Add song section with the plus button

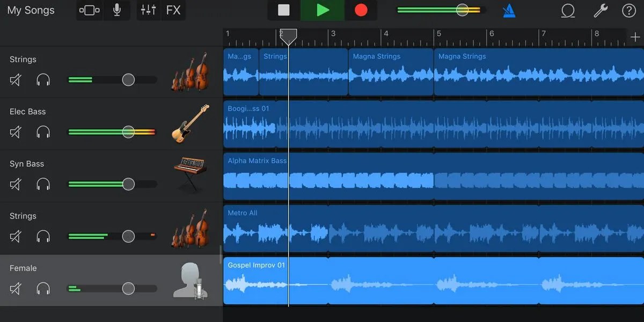click(635, 37)
